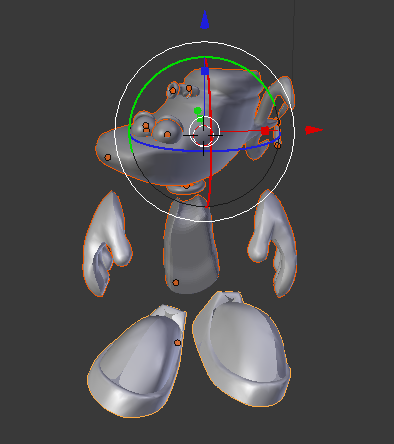Click the blue square Z-axis scale handle

coord(205,71)
